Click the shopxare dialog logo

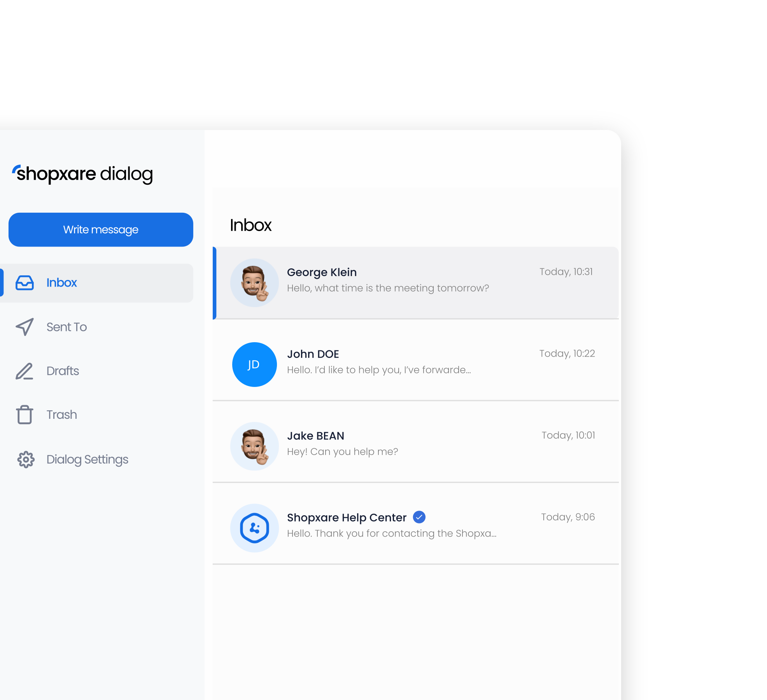pos(82,174)
